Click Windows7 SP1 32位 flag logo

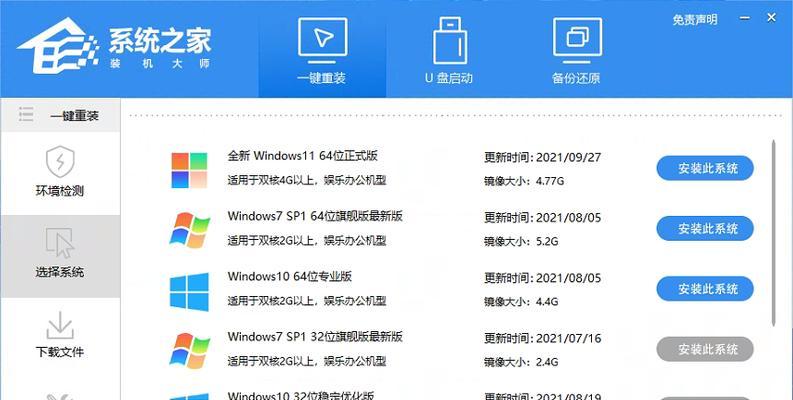point(189,350)
